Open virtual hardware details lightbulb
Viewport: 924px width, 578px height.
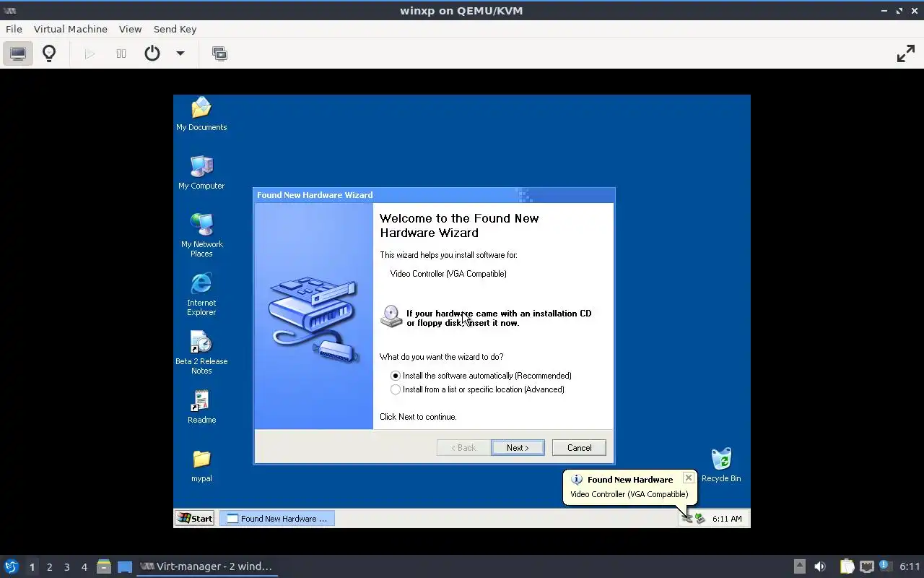(49, 53)
